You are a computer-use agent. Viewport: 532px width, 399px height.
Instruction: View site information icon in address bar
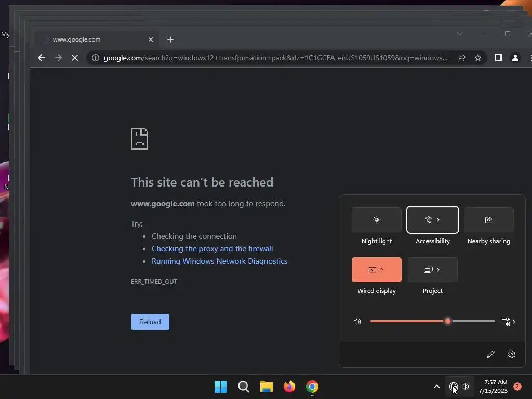click(x=96, y=58)
